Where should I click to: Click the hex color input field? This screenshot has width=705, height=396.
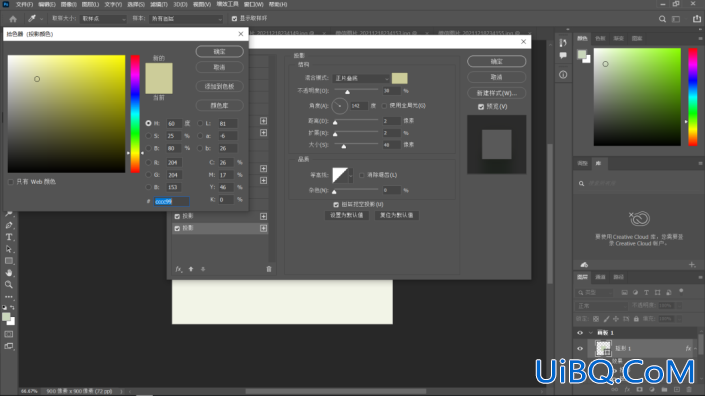(x=171, y=201)
